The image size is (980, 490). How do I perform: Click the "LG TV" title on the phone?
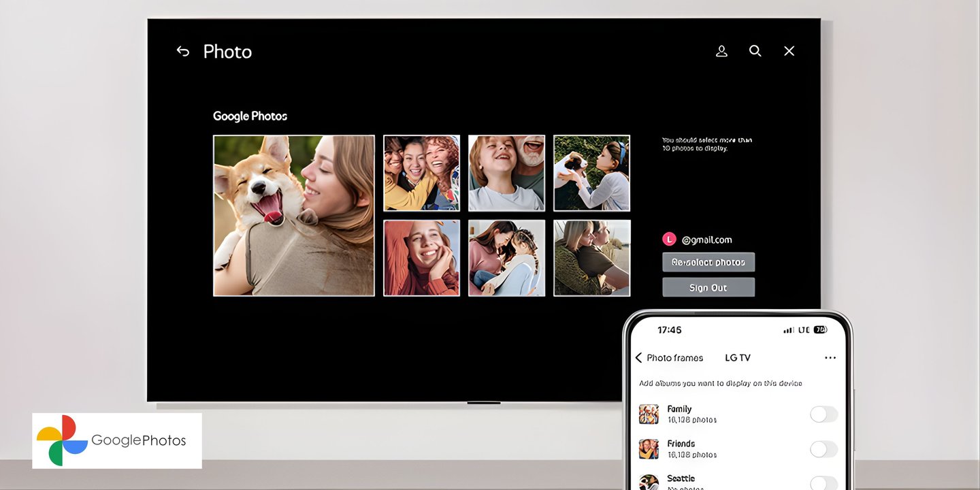tap(738, 358)
